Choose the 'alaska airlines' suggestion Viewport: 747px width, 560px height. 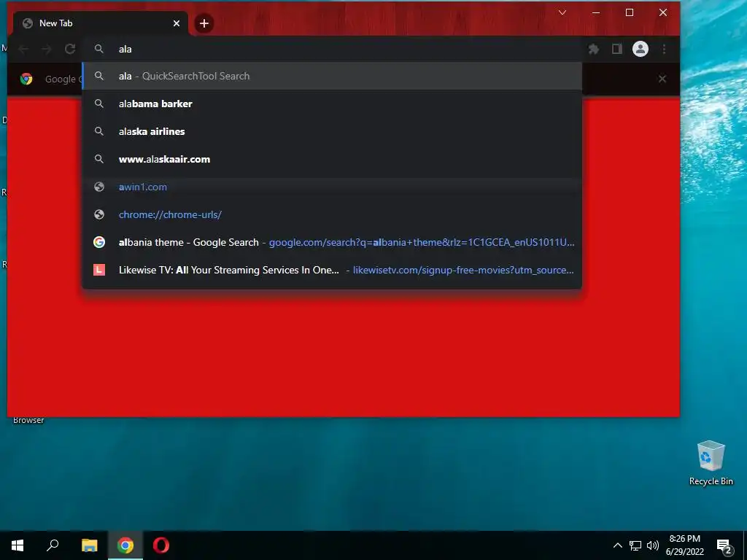point(332,131)
